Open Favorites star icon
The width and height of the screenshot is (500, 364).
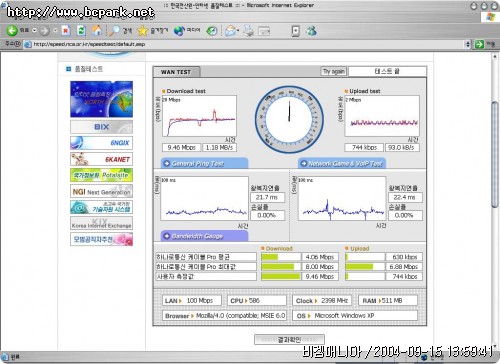tap(142, 31)
